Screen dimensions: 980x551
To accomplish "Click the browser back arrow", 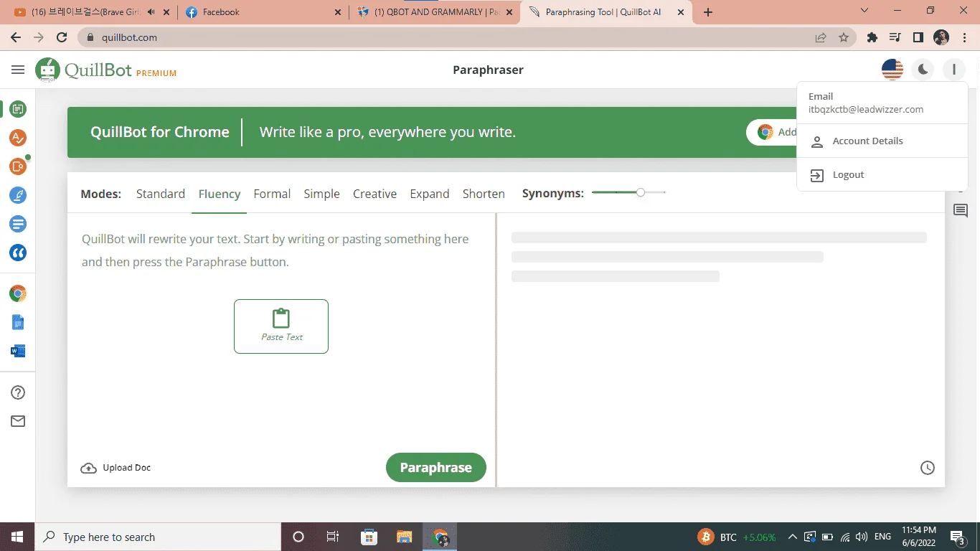I will [x=16, y=37].
